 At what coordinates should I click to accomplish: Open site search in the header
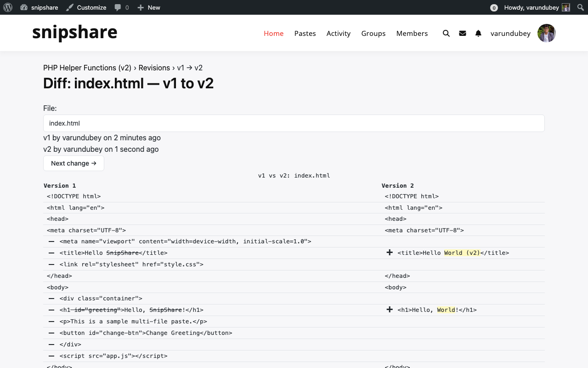click(446, 33)
